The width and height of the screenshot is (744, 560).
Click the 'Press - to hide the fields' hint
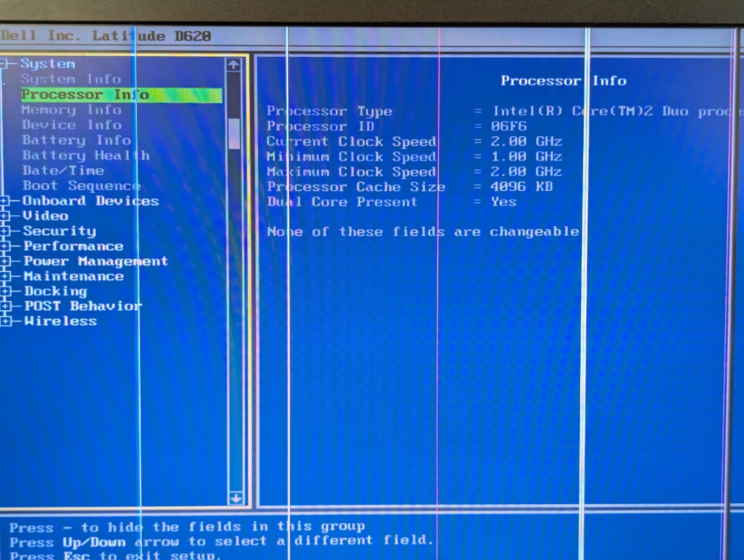(x=187, y=527)
